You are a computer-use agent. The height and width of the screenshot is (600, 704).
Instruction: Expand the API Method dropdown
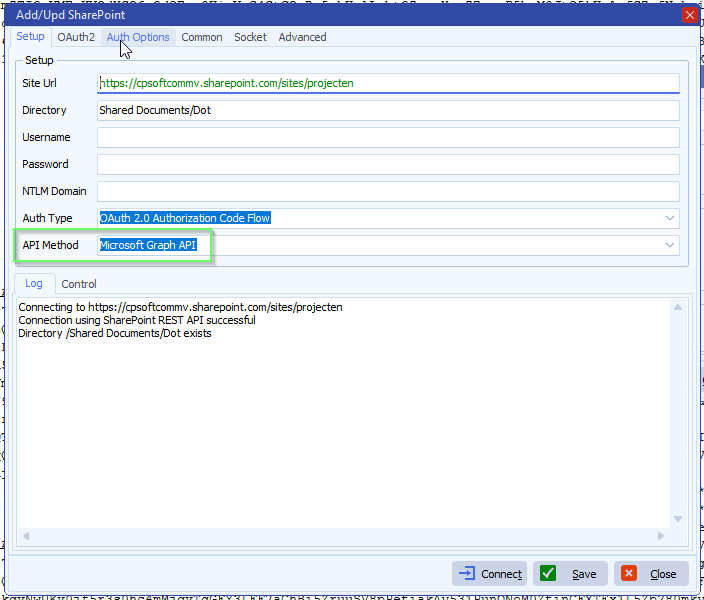point(669,245)
